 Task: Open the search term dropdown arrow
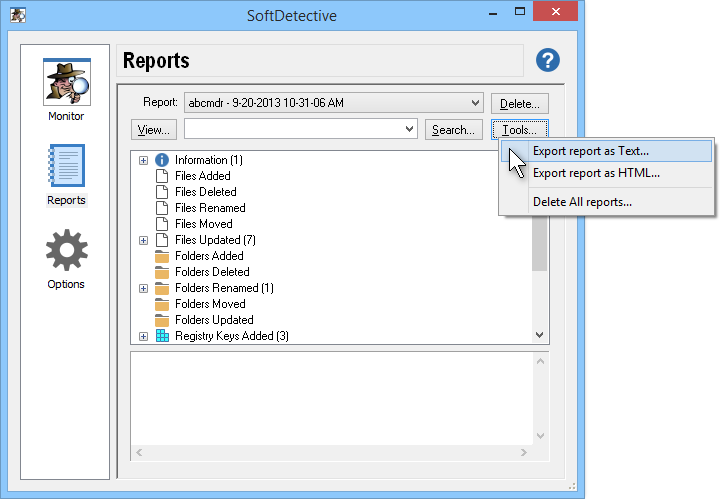pyautogui.click(x=409, y=129)
